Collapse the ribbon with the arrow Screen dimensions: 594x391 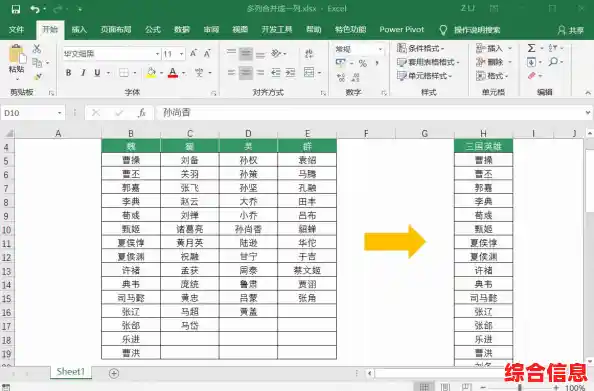pos(588,92)
